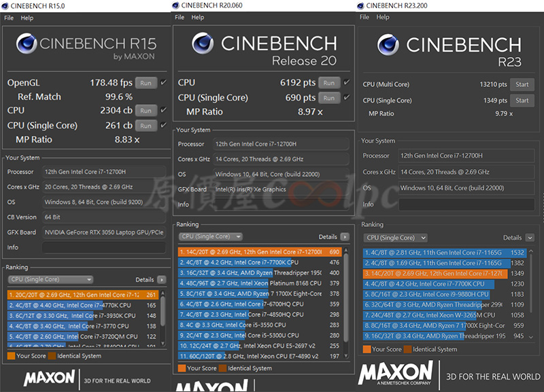Run the CPU test in Cinebench R15
Image resolution: width=544 pixels, height=392 pixels.
[146, 111]
